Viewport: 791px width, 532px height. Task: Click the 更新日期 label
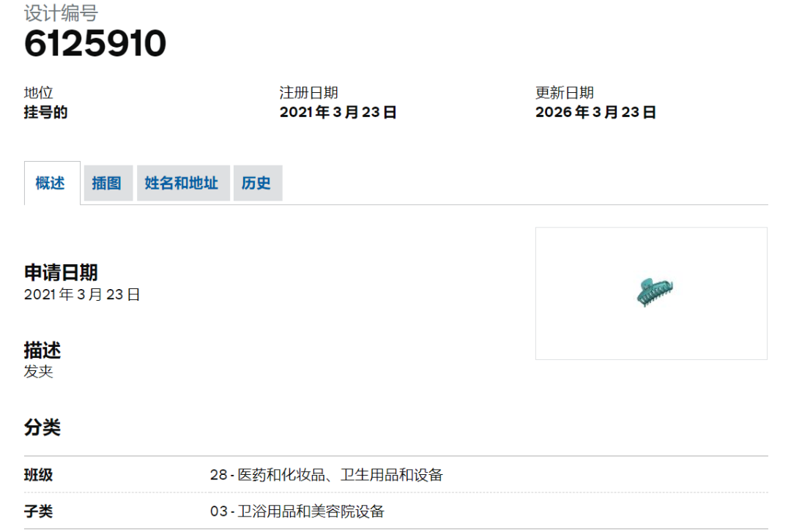pyautogui.click(x=564, y=93)
